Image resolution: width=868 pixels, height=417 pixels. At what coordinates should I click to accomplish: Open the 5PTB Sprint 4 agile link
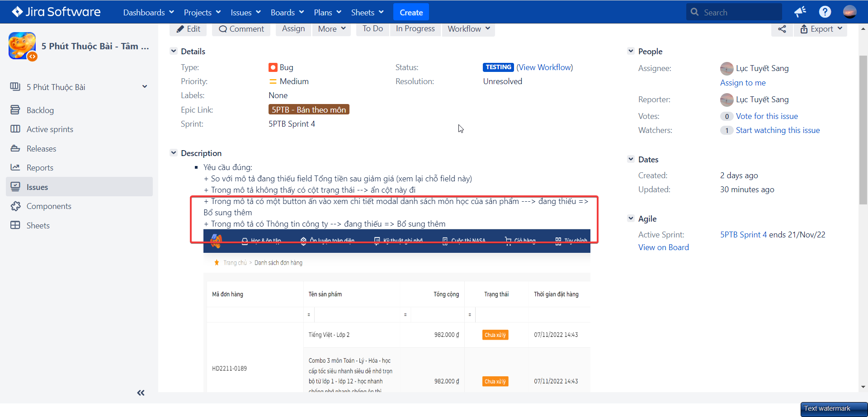point(743,235)
